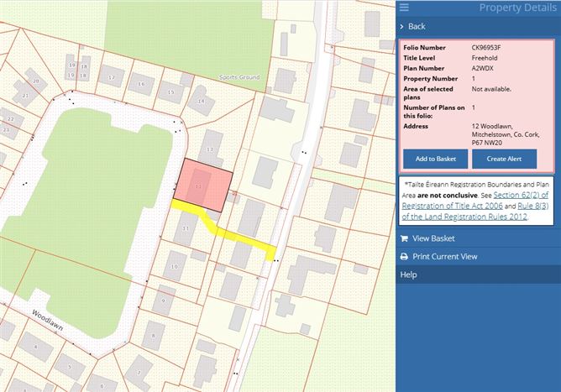This screenshot has width=561, height=392.
Task: Click house number 15 on the map
Action: tap(171, 92)
